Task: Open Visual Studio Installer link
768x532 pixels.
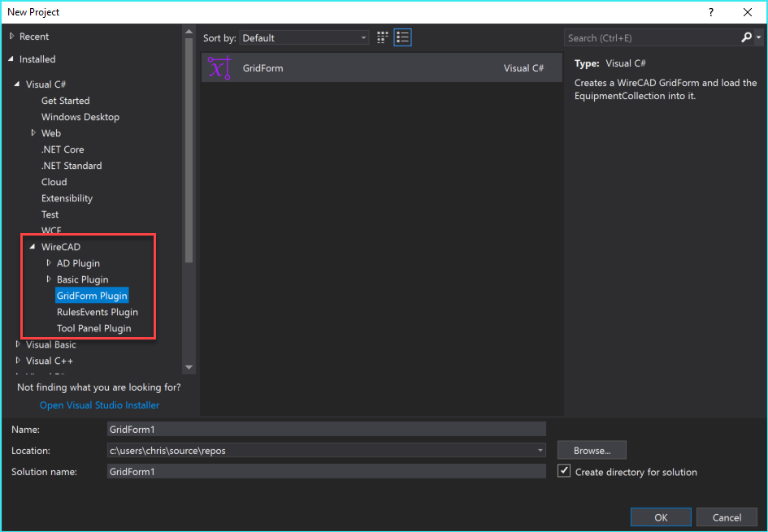Action: pyautogui.click(x=99, y=404)
